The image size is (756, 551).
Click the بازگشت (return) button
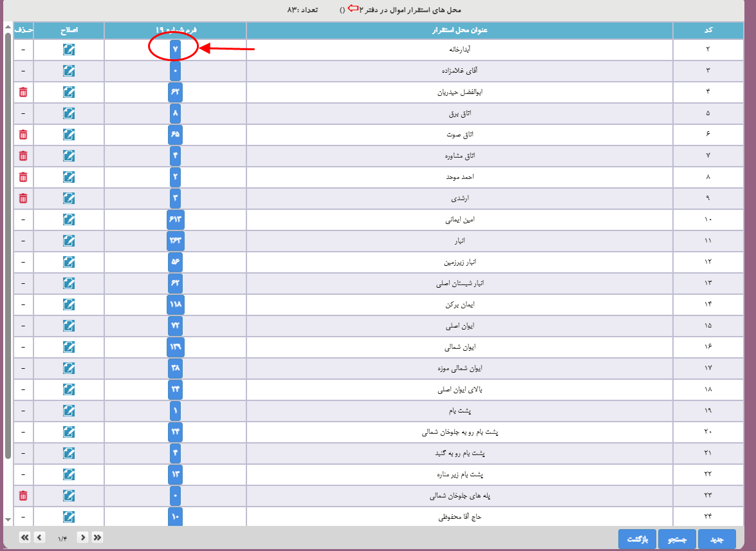tap(637, 539)
